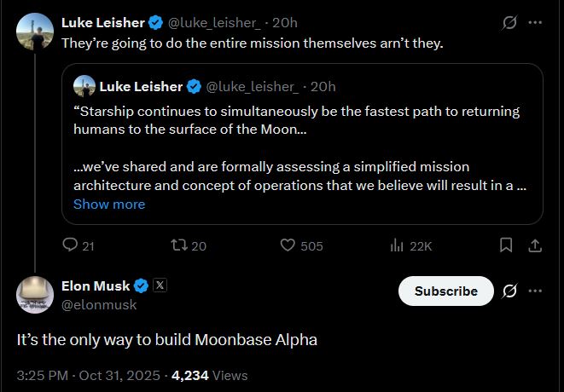Open Luke Leisher's profile picture
The width and height of the screenshot is (564, 392).
point(35,32)
